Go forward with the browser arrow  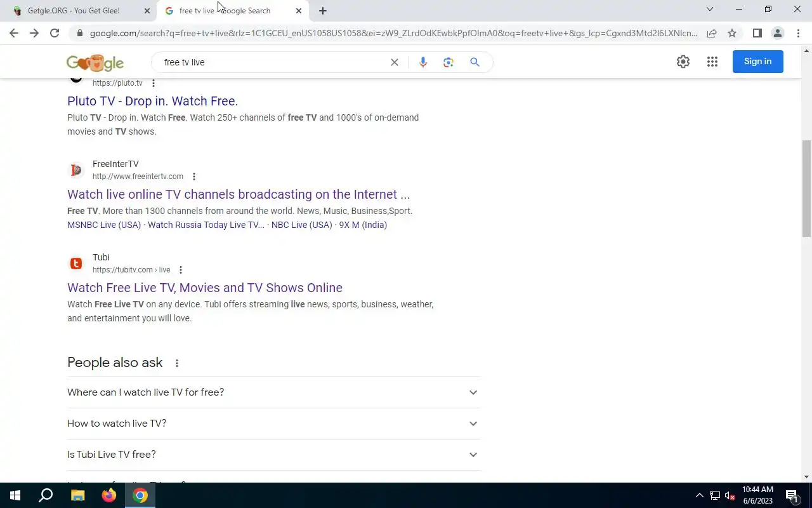pos(34,33)
